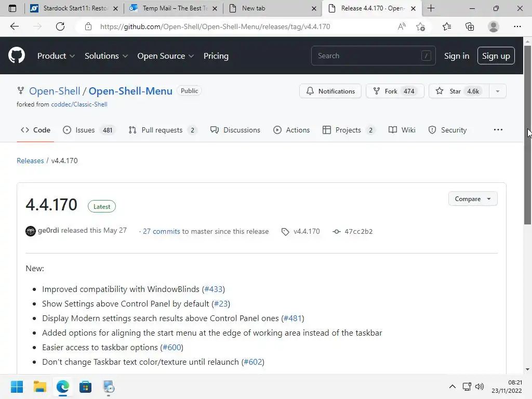The image size is (532, 399).
Task: Click the installer icon in taskbar
Action: click(109, 387)
